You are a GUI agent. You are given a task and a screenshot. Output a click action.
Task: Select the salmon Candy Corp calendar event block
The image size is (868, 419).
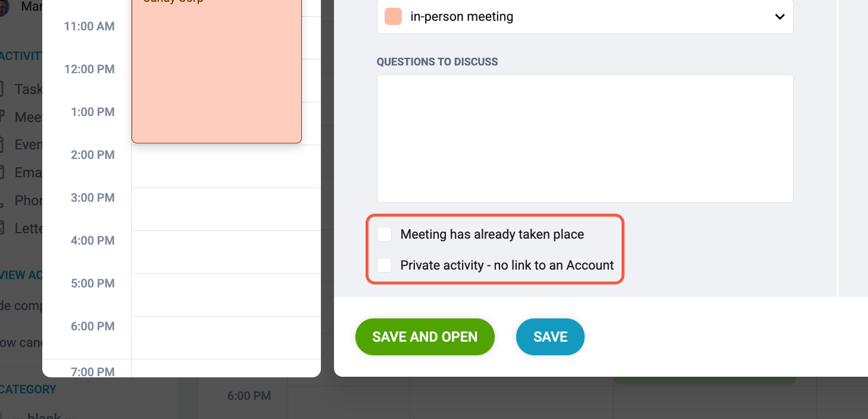point(217,71)
